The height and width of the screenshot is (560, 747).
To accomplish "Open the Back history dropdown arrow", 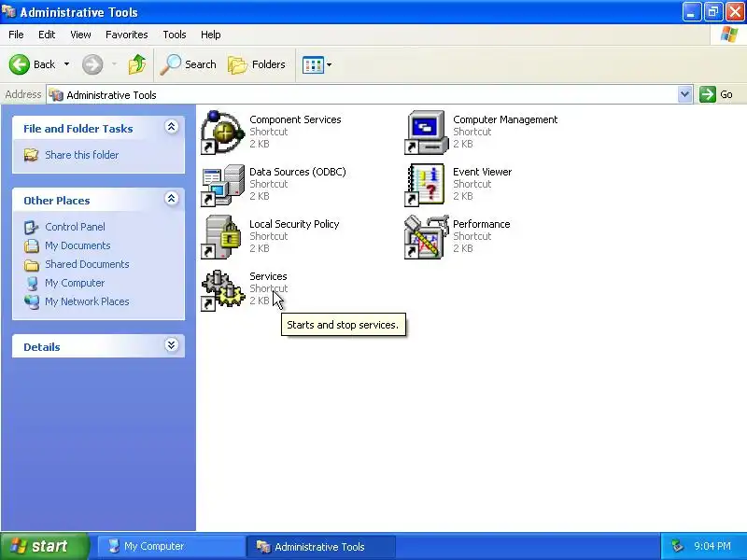I will [66, 64].
